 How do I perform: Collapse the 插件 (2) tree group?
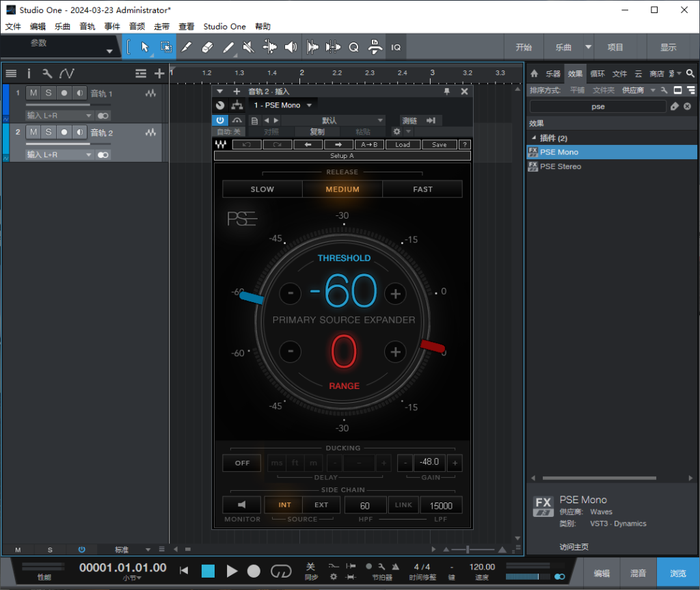(x=533, y=138)
